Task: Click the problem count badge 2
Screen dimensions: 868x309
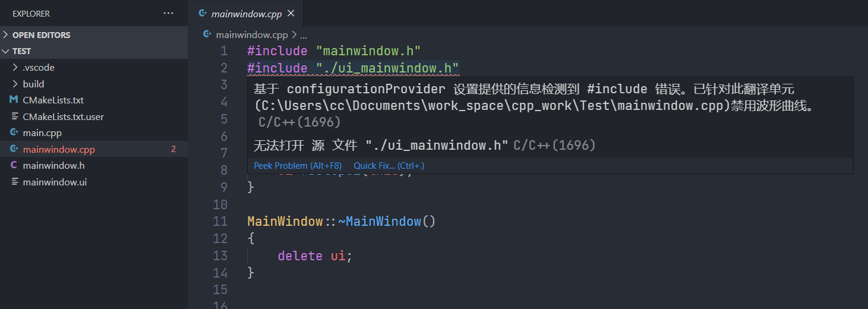Action: click(173, 149)
